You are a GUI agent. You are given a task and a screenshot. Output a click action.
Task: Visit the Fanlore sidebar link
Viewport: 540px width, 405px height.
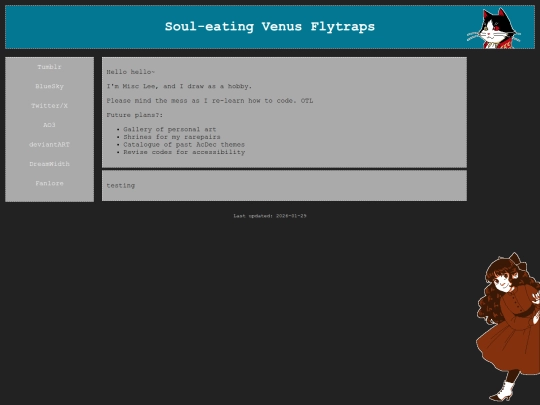[49, 183]
